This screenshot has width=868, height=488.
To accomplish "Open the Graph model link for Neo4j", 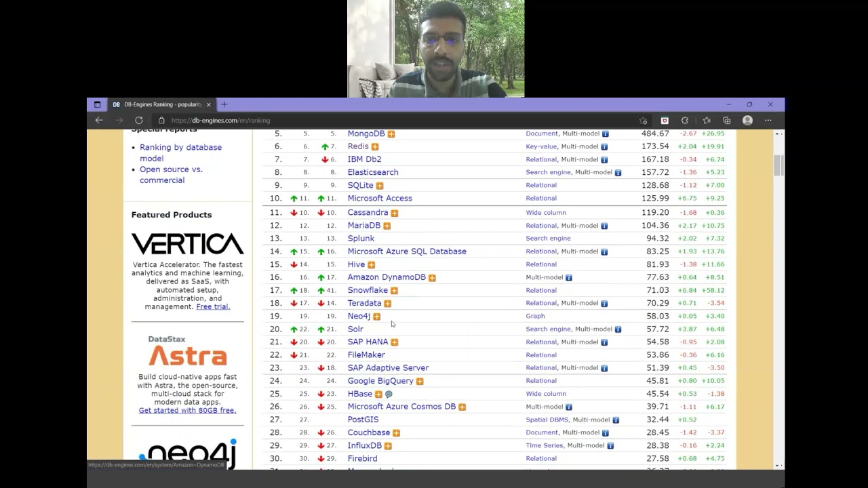I will point(535,316).
